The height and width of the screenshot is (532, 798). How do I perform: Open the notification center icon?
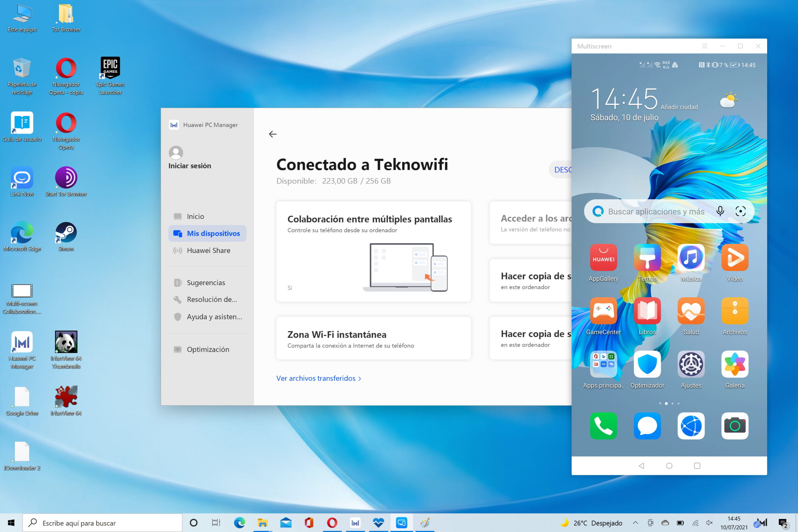(783, 523)
